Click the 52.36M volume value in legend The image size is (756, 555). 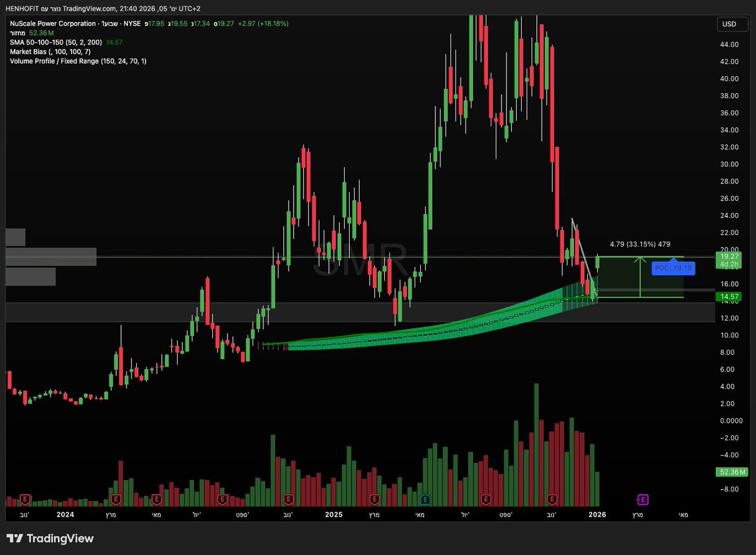(x=42, y=33)
